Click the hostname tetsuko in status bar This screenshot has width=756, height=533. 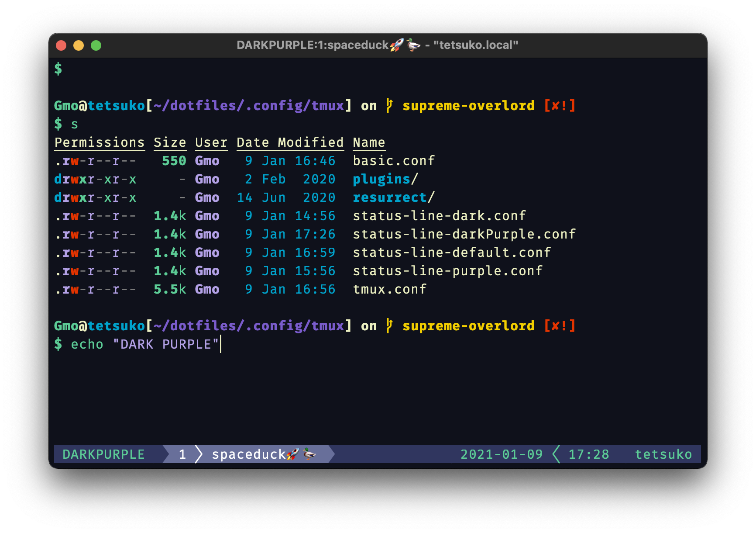[663, 454]
